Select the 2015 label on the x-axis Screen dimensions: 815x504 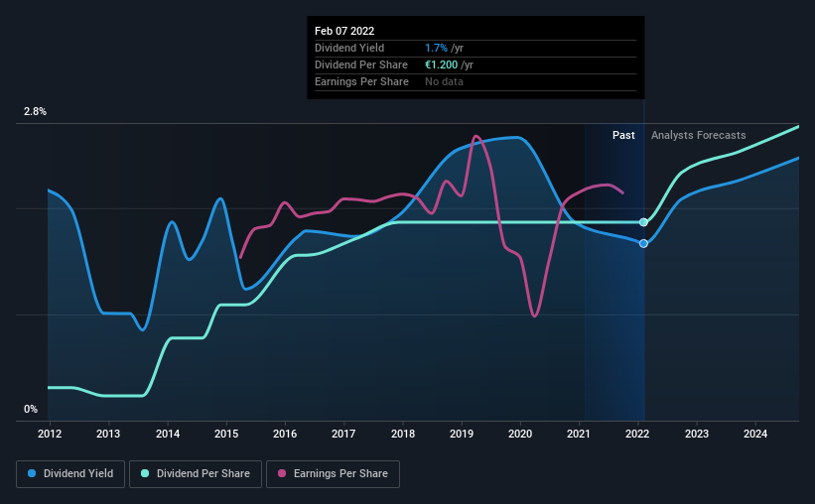(x=226, y=434)
